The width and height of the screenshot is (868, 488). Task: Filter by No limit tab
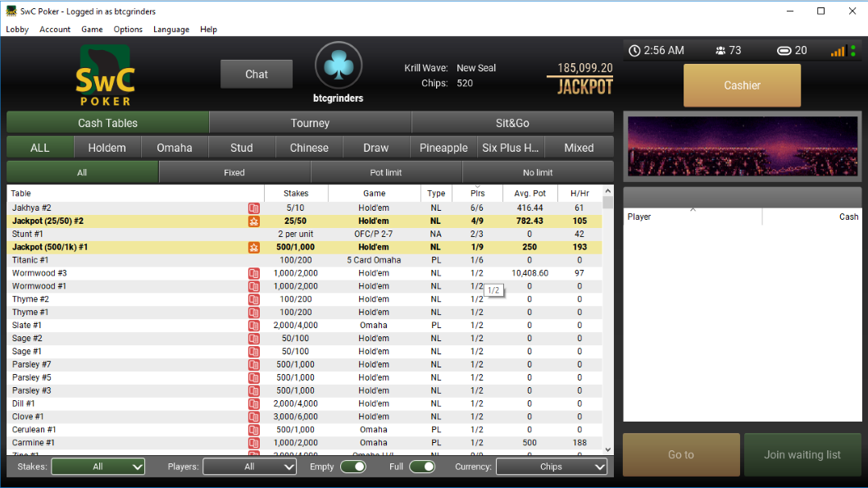(538, 173)
